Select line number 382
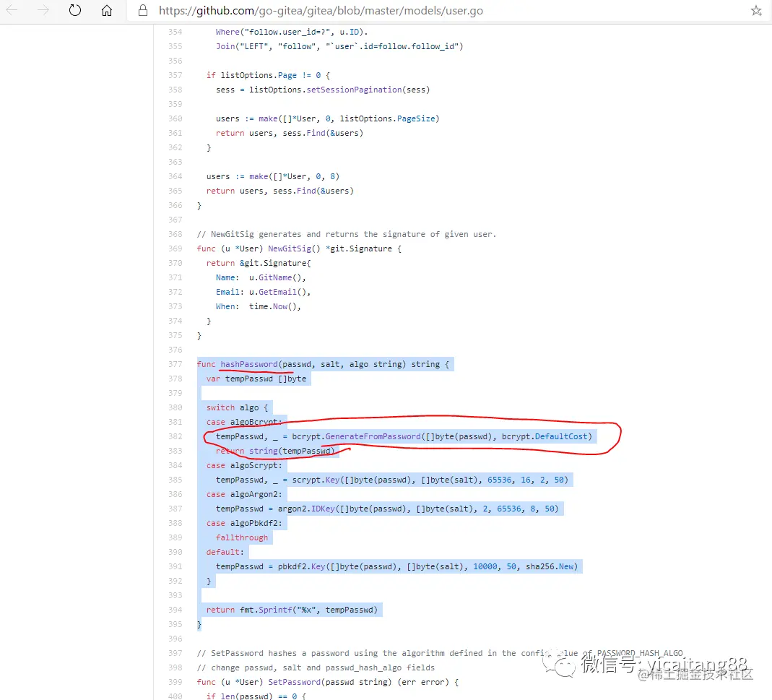Image resolution: width=772 pixels, height=700 pixels. [x=175, y=436]
